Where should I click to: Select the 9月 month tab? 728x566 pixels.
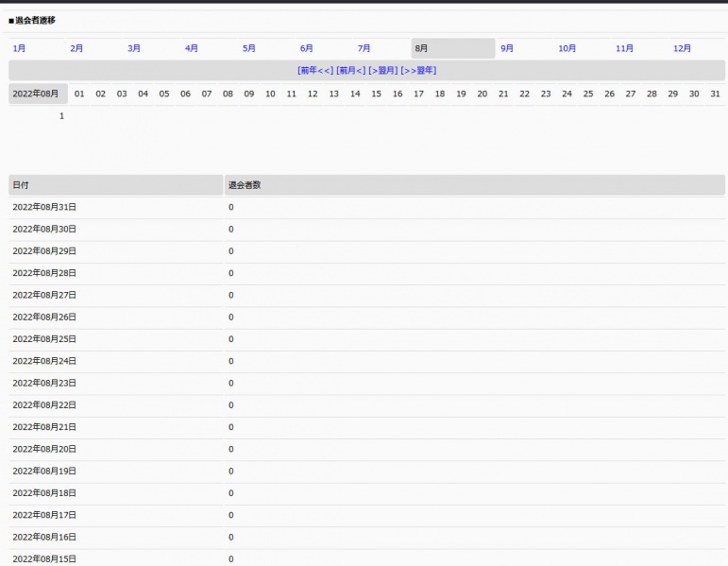(507, 48)
